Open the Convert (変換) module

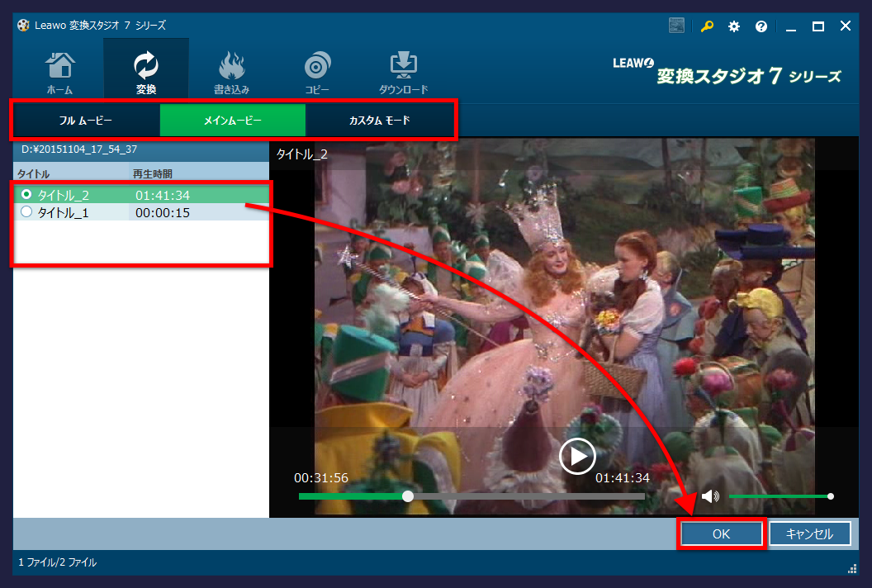145,69
